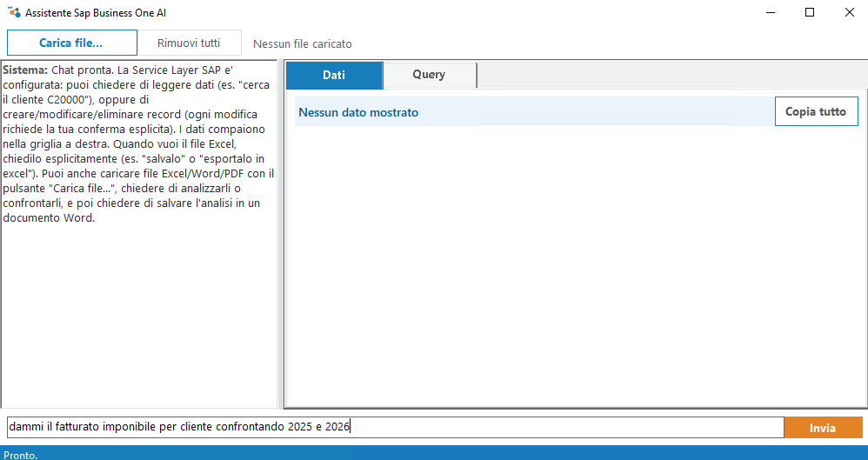Maximize the assistant window
Screen dimensions: 868x460
click(x=810, y=12)
